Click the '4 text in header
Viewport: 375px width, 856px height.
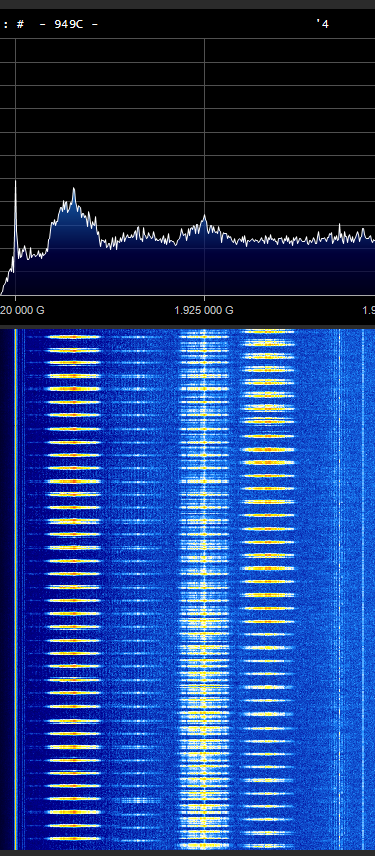coord(322,23)
